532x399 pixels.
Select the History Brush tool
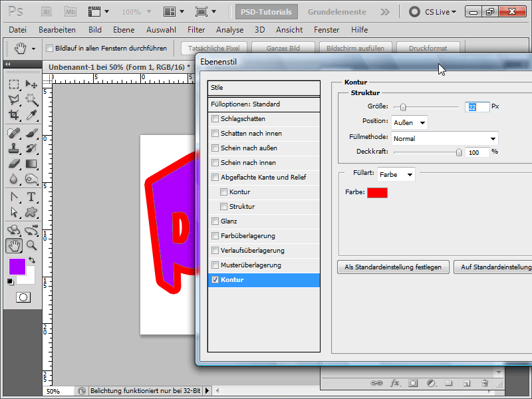(x=31, y=148)
